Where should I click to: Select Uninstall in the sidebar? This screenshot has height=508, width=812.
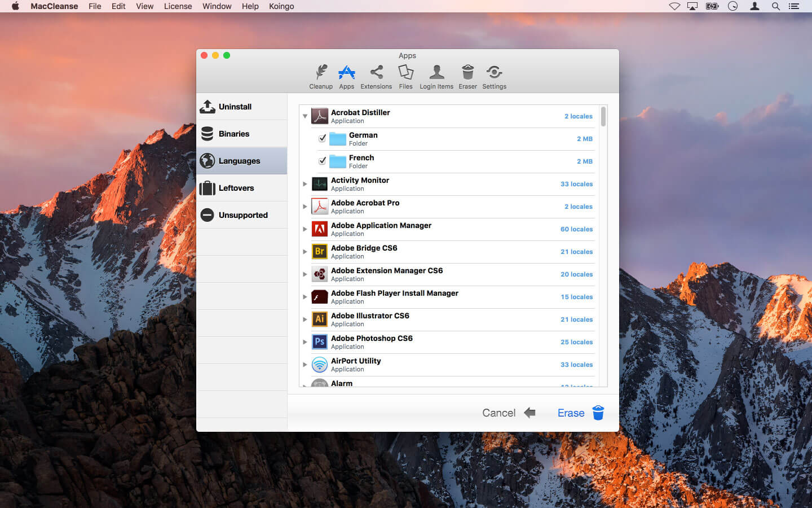[x=242, y=107]
